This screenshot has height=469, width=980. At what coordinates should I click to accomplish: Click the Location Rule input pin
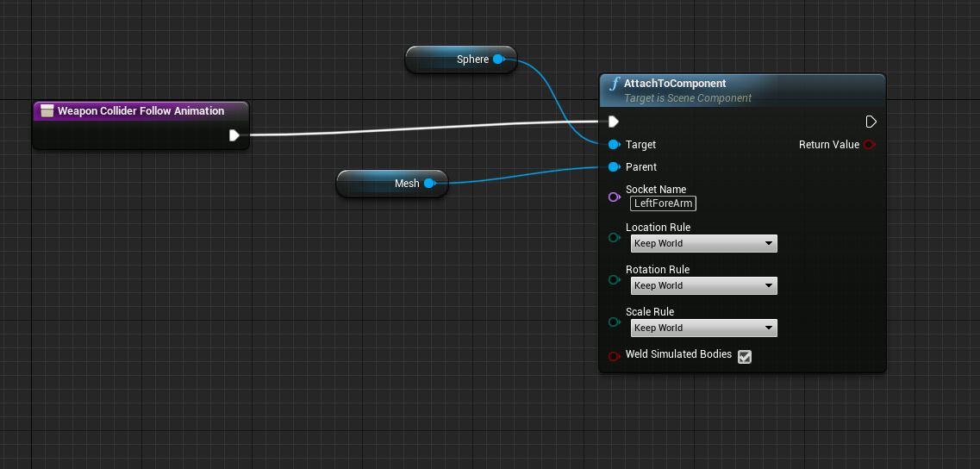point(614,238)
